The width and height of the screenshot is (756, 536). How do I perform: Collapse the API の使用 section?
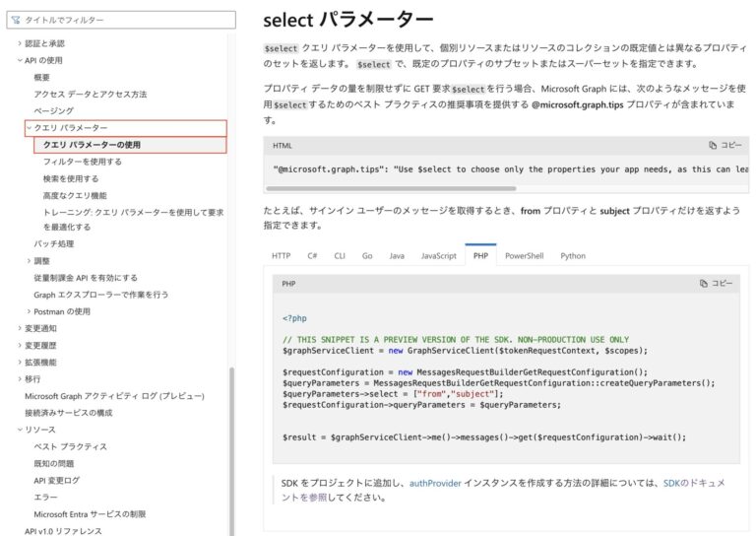(x=20, y=60)
